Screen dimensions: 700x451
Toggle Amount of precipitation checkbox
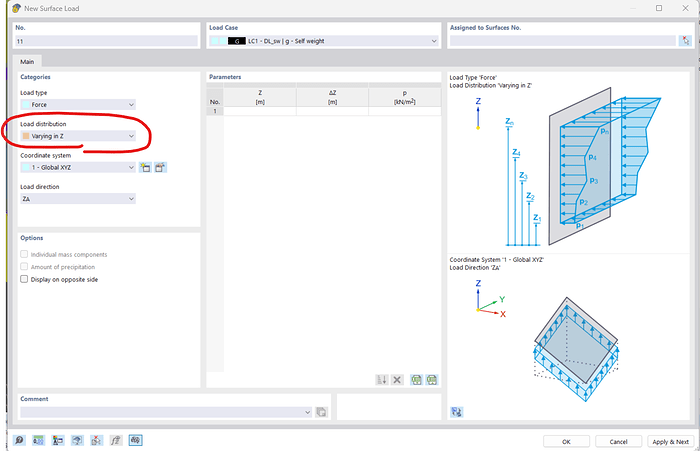[25, 267]
